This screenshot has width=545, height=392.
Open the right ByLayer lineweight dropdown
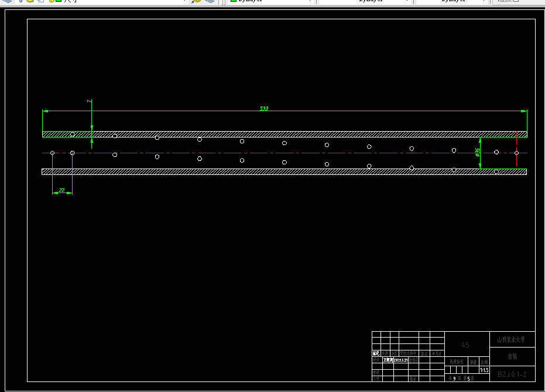[x=451, y=1]
